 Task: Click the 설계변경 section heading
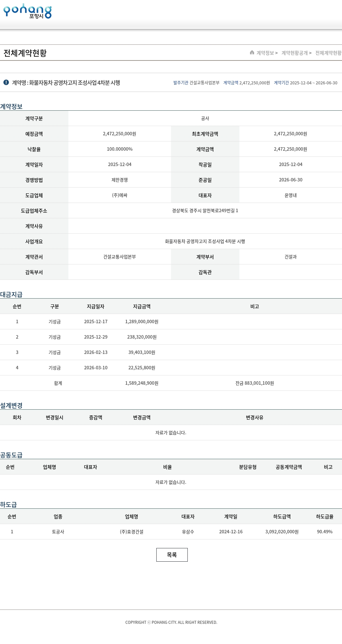11,406
